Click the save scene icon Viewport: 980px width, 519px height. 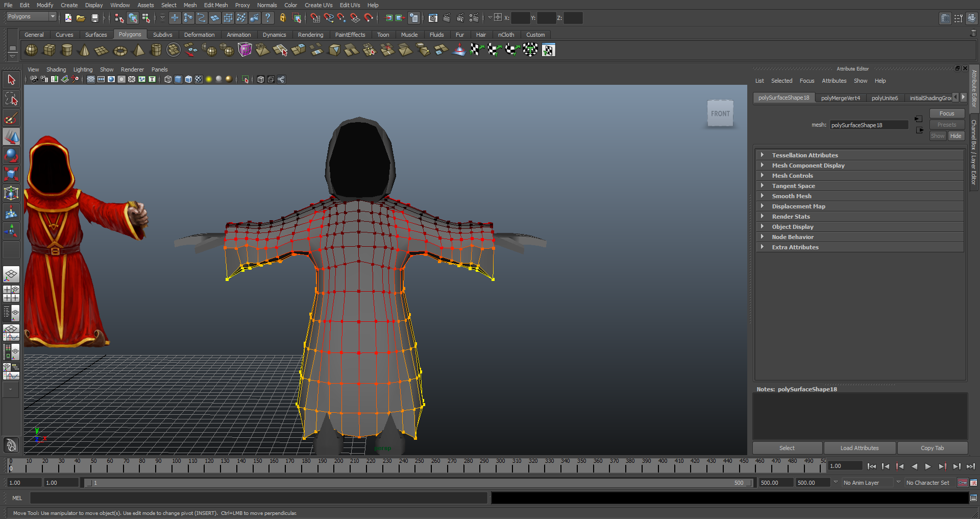95,18
